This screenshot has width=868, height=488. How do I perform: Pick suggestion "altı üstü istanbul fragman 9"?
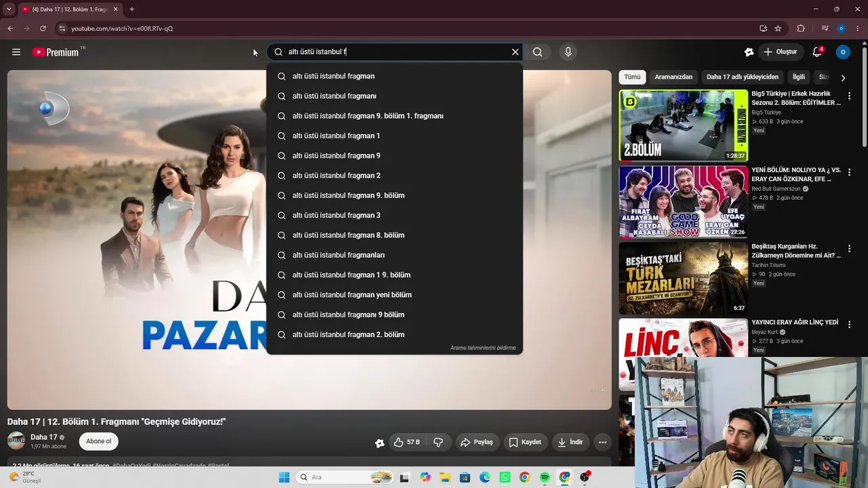tap(395, 156)
